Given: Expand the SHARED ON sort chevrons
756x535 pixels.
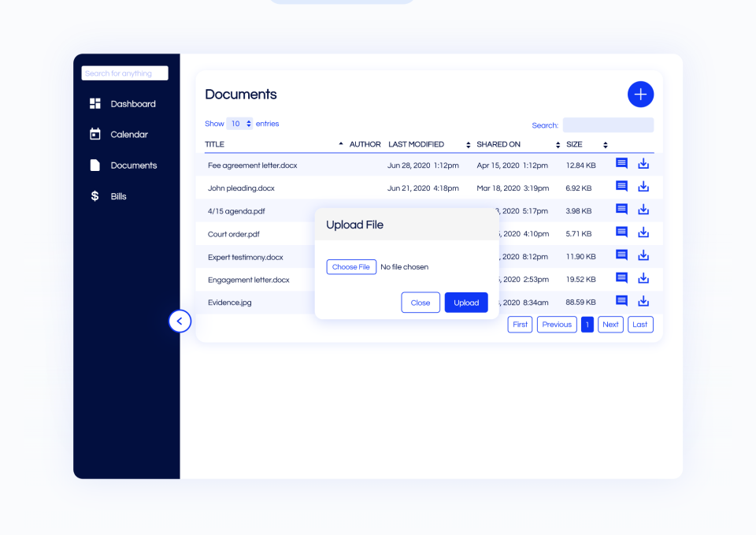Looking at the screenshot, I should click(x=557, y=145).
